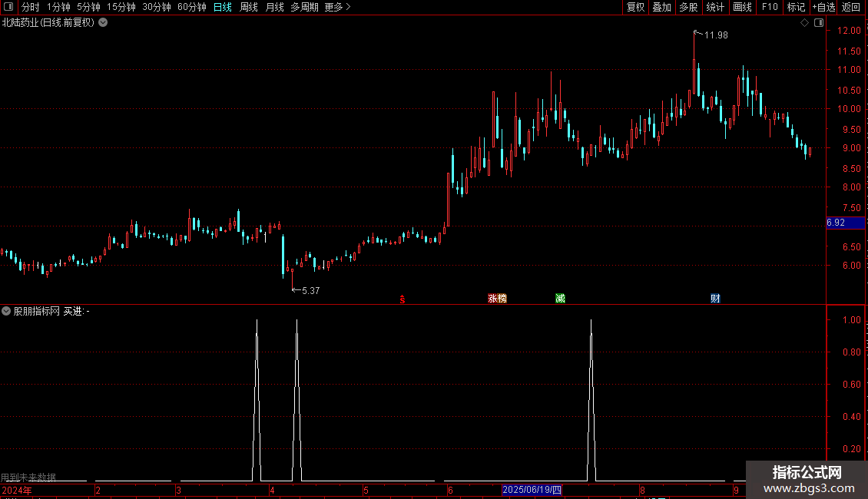Switch to 周线 weekly chart

[249, 7]
